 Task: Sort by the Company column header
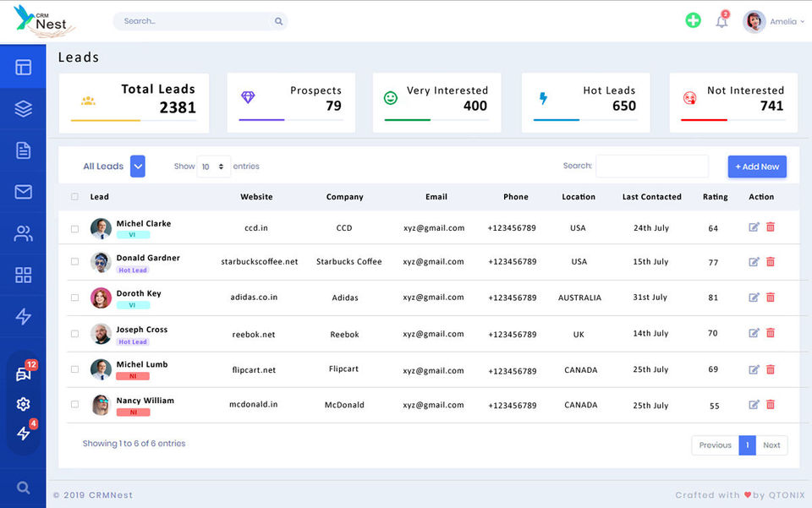tap(345, 197)
